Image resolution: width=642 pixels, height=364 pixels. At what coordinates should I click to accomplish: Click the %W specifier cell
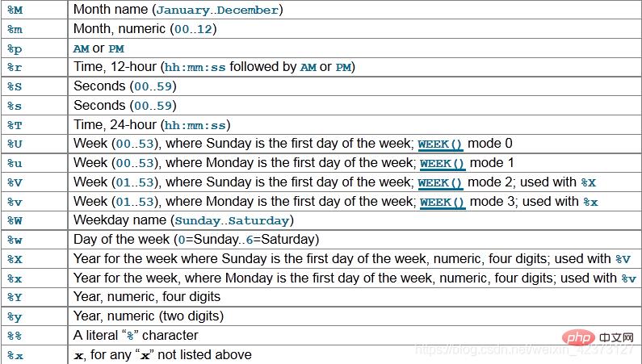[x=15, y=220]
